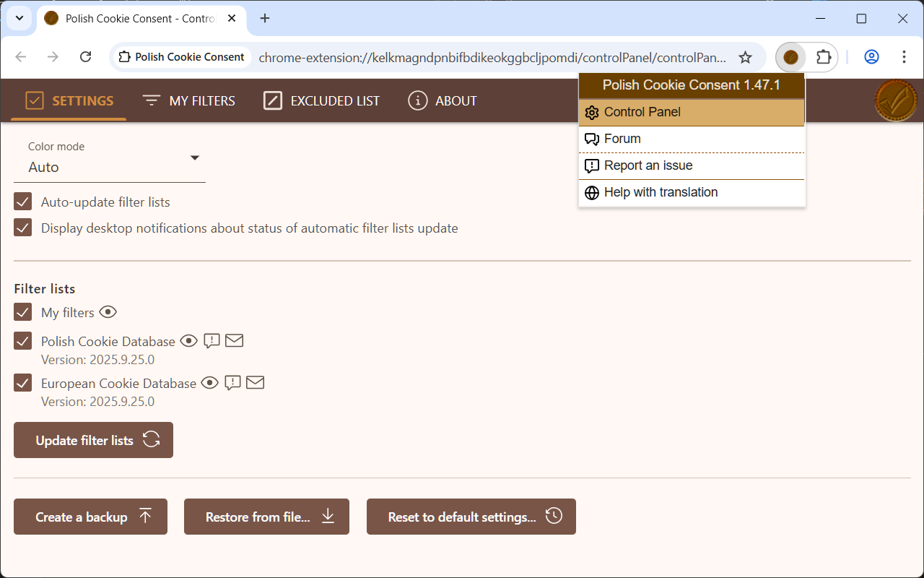Click Polish Cookie Consent site info chip

click(182, 57)
